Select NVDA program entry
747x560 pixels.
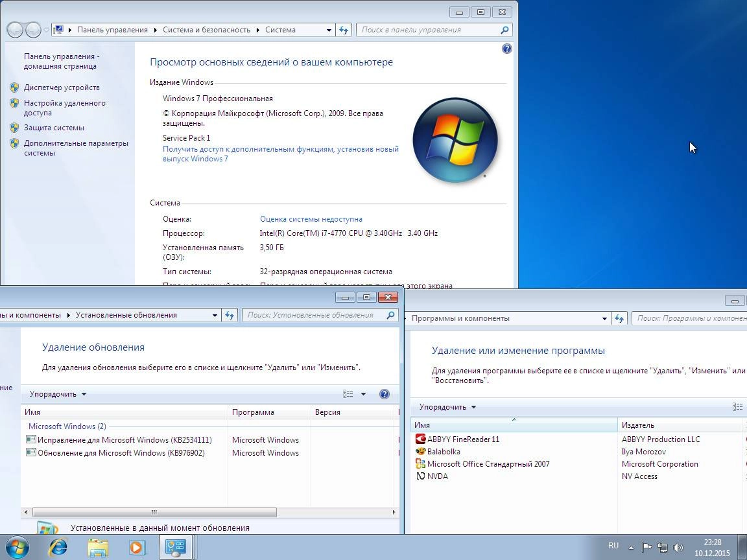coord(579,476)
